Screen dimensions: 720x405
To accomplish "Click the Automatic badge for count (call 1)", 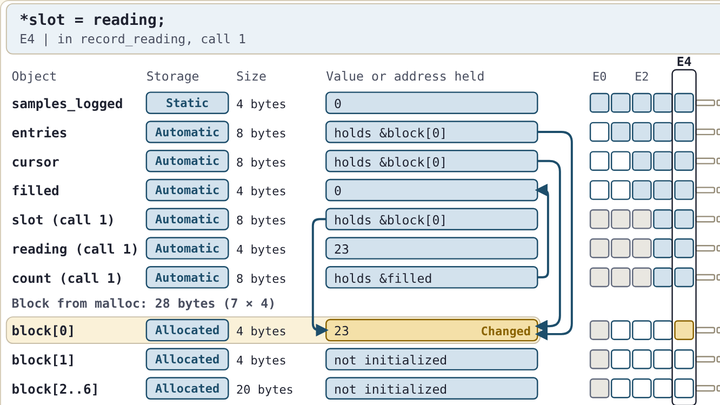I will [187, 278].
